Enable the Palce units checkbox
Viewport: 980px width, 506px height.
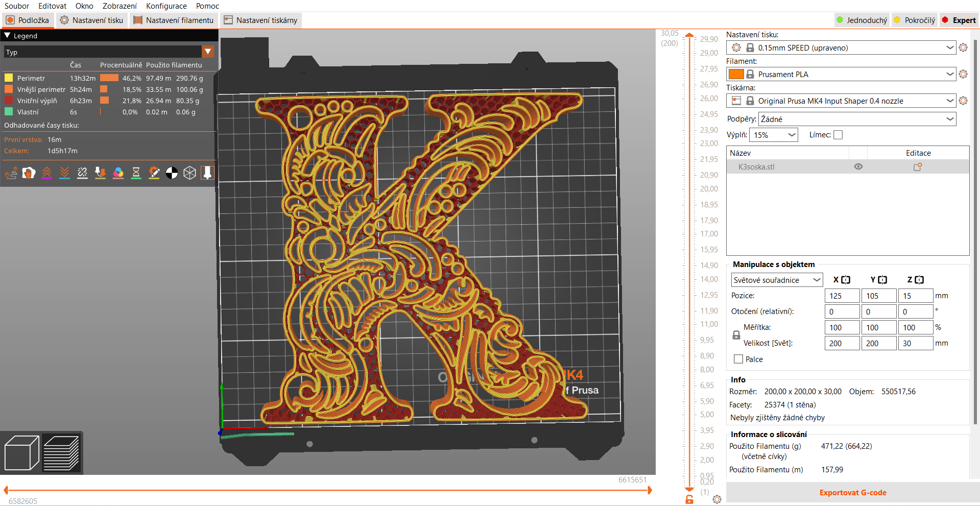[737, 359]
